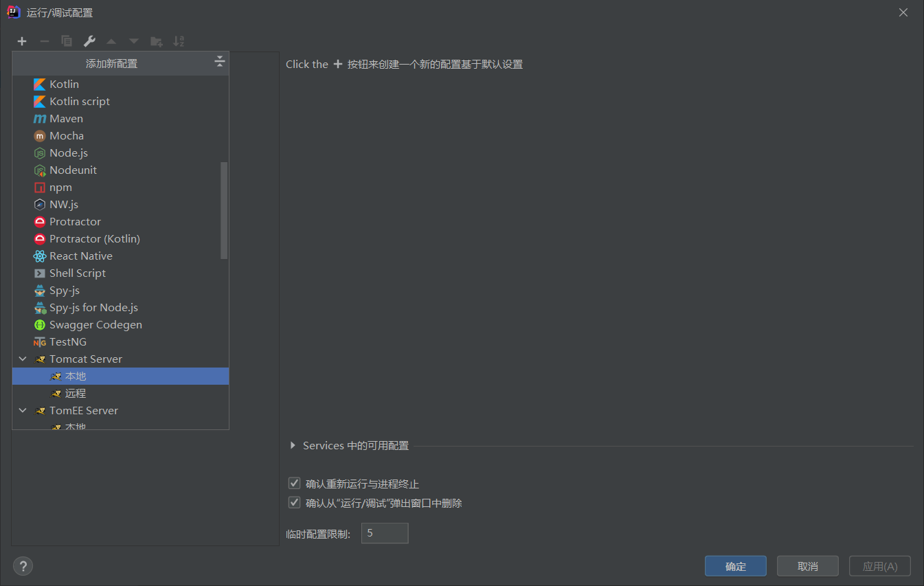
Task: Select the Tomcat Server label
Action: [x=86, y=359]
